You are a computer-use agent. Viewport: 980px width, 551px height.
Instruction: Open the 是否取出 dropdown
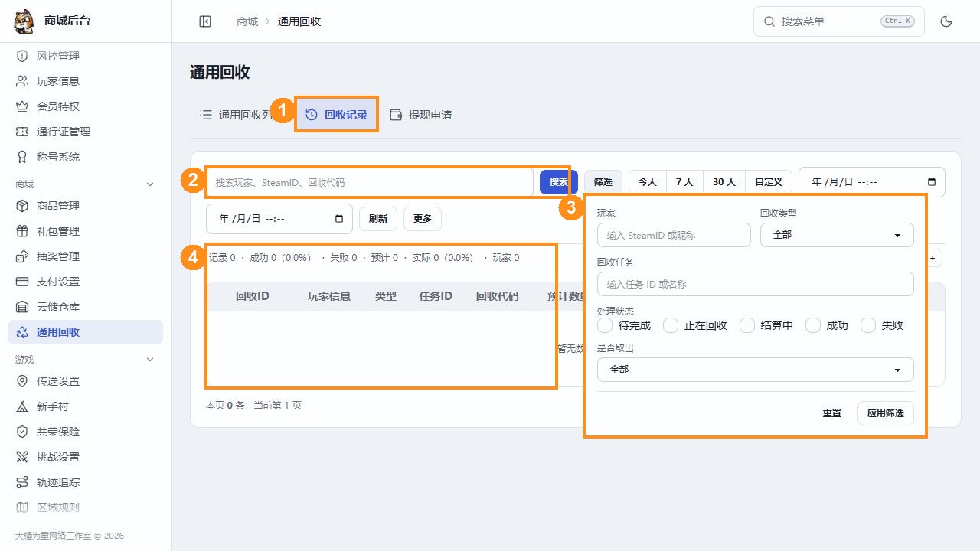pyautogui.click(x=756, y=370)
